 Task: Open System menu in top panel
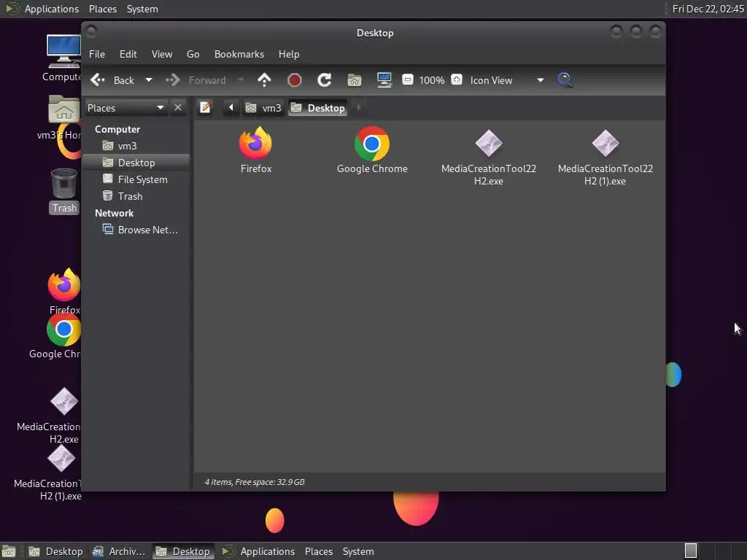142,9
